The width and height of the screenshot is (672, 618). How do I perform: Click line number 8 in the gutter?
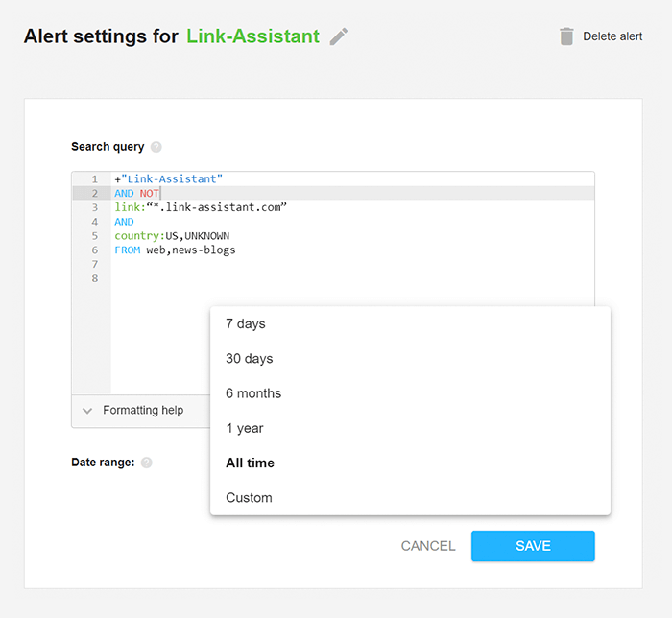(x=95, y=278)
